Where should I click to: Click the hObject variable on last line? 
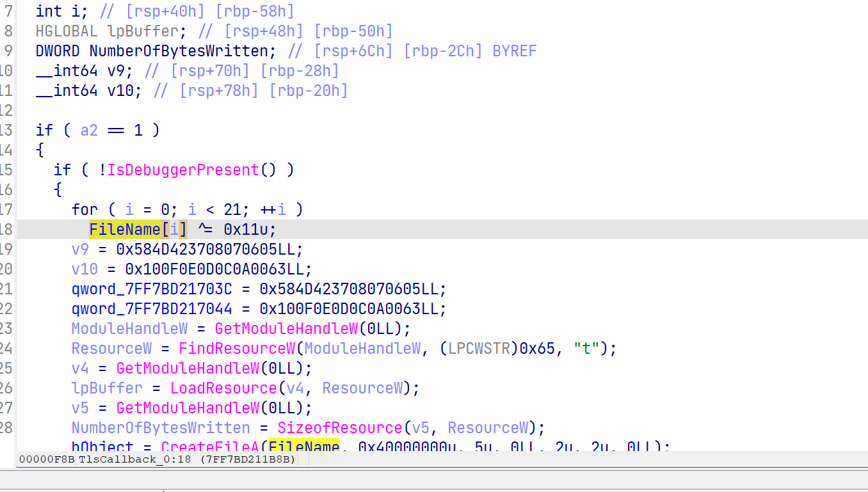tap(102, 446)
